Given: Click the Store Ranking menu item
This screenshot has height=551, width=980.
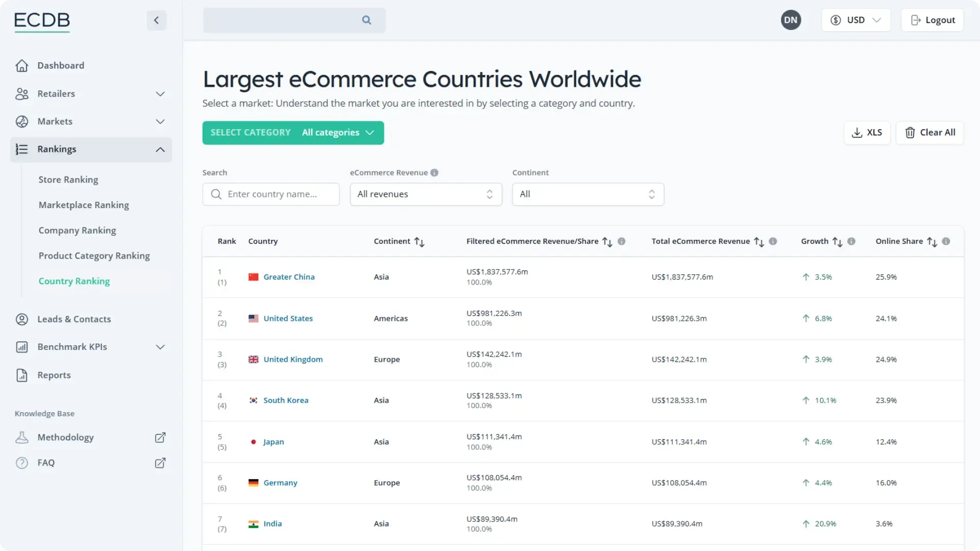Looking at the screenshot, I should pos(69,179).
